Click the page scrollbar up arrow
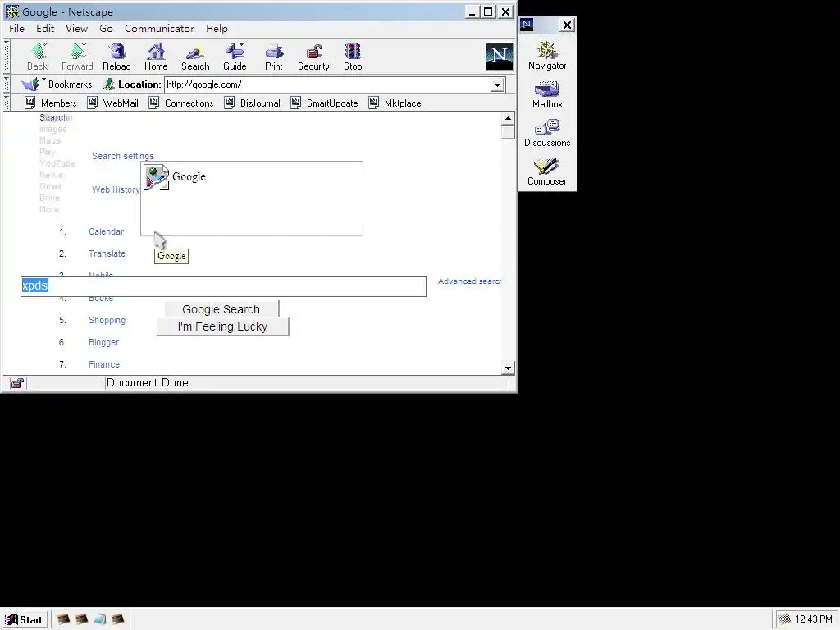This screenshot has height=630, width=840. coord(508,118)
